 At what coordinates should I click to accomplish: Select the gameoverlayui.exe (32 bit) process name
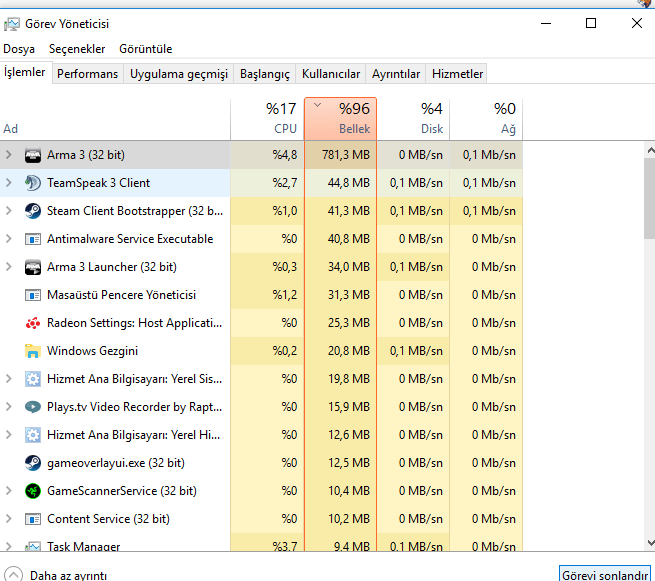coord(116,463)
